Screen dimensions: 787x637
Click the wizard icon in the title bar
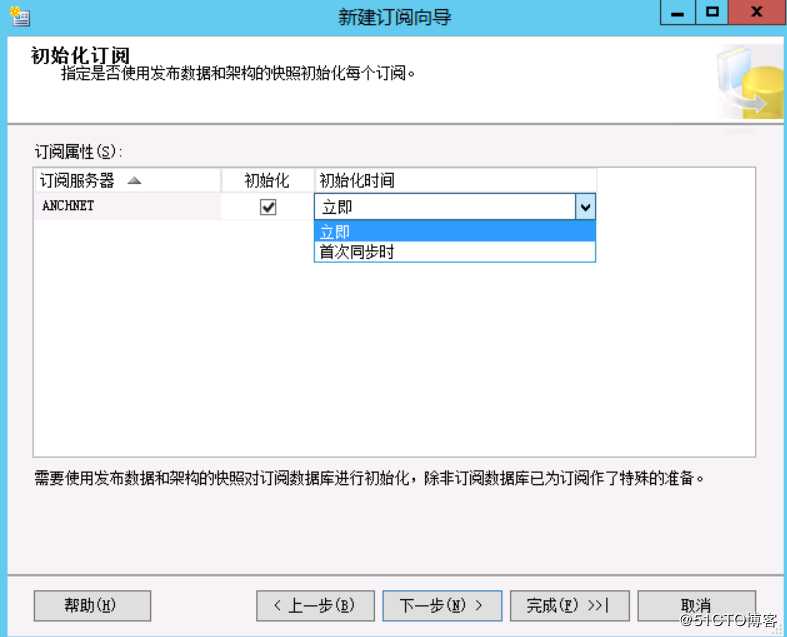pyautogui.click(x=20, y=16)
